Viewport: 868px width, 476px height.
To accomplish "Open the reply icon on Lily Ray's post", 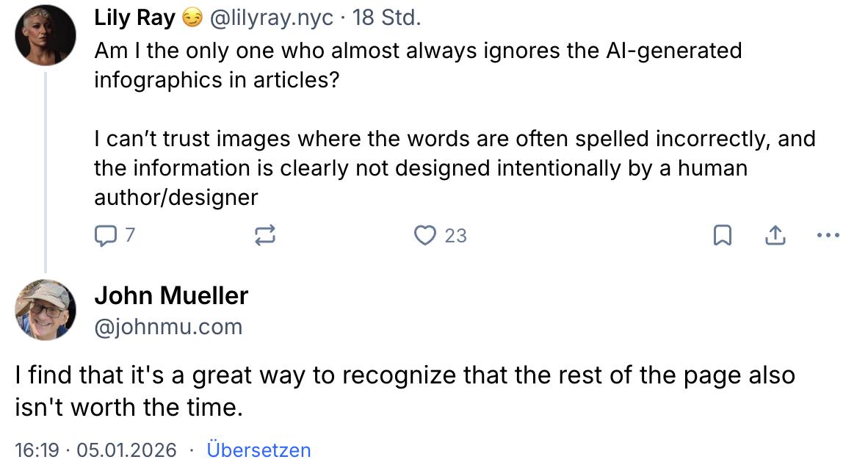I will point(105,235).
